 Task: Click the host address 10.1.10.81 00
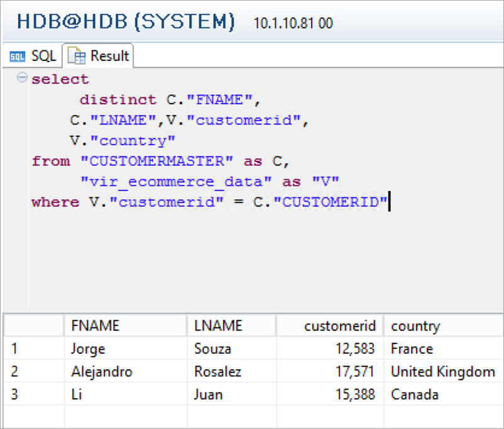[x=293, y=23]
